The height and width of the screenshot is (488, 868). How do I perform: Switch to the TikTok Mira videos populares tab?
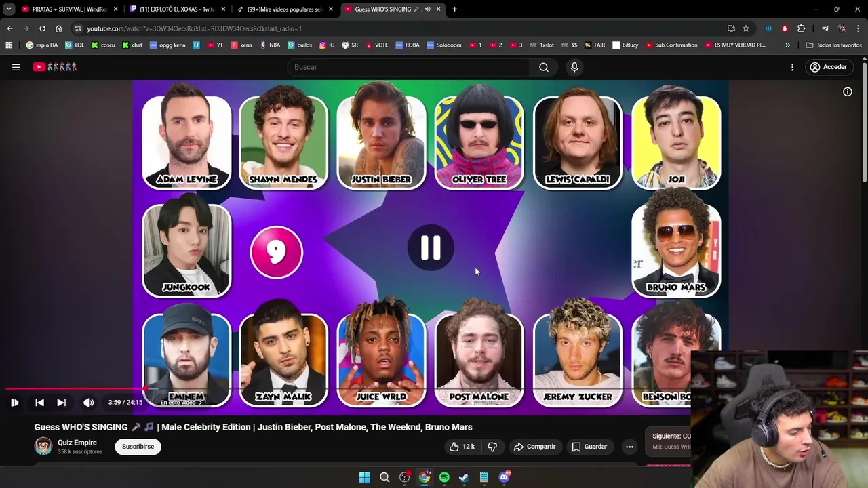(x=285, y=9)
